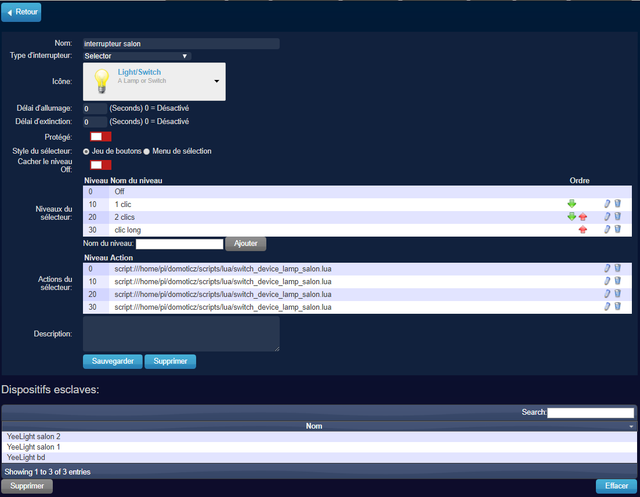Click the 'Dispositifs esclaves:' heading

(50, 390)
